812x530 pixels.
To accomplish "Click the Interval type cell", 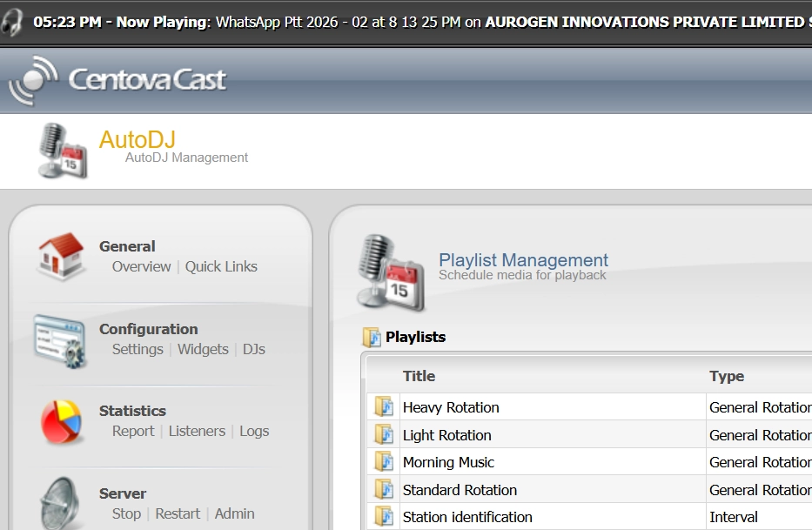I will (x=734, y=517).
